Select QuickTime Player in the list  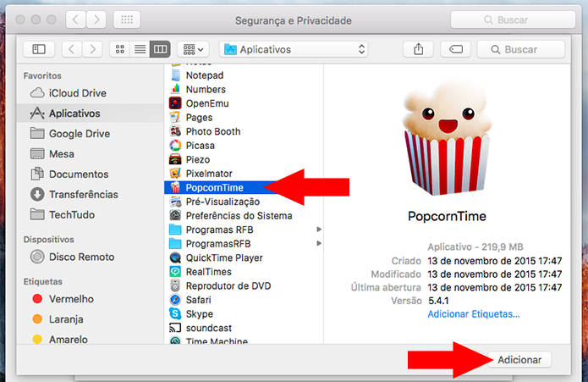point(244,257)
